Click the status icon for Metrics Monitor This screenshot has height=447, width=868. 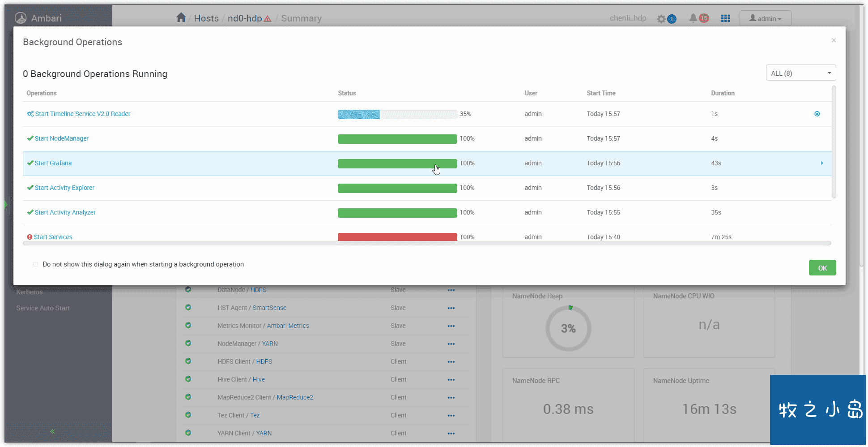click(x=188, y=325)
